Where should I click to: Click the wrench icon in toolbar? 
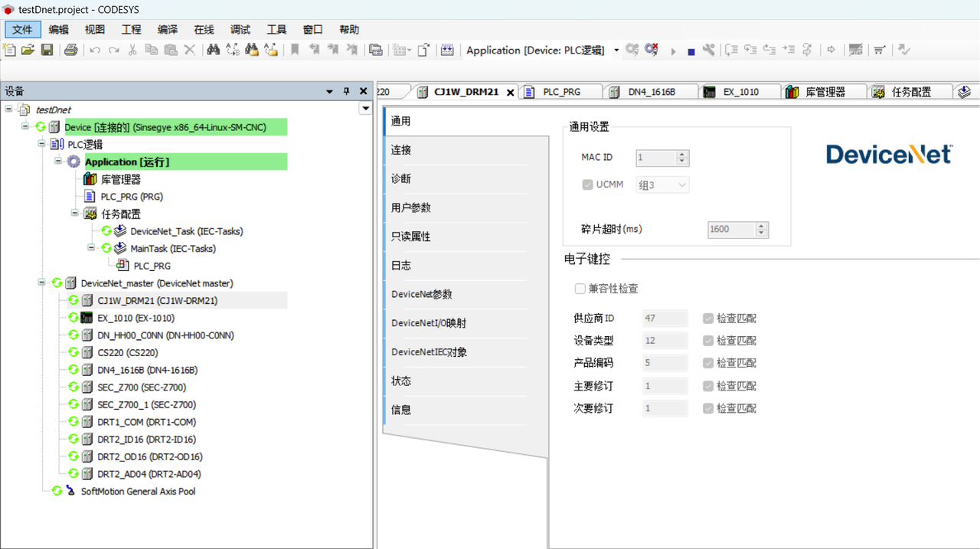click(x=709, y=50)
